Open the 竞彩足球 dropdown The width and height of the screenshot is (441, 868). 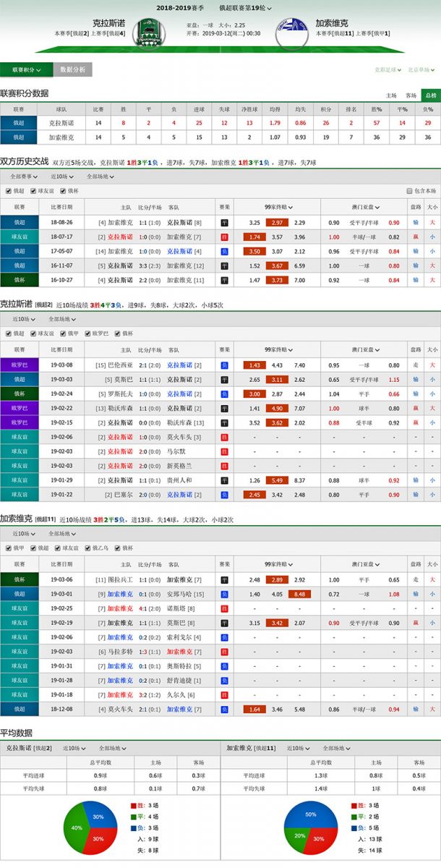(x=388, y=70)
